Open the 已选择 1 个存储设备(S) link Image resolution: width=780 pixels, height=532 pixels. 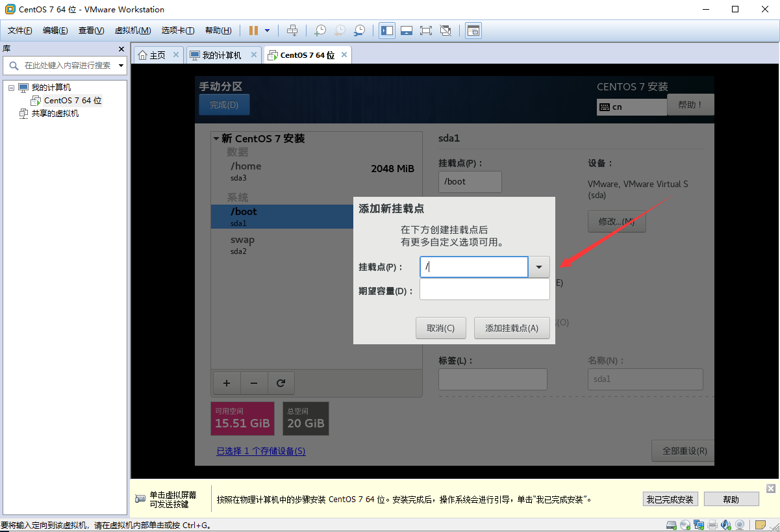click(x=261, y=451)
